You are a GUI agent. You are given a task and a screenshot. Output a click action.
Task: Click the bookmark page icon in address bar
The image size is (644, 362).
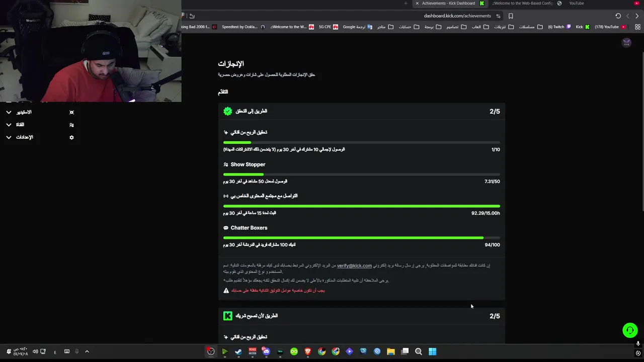coord(511,16)
